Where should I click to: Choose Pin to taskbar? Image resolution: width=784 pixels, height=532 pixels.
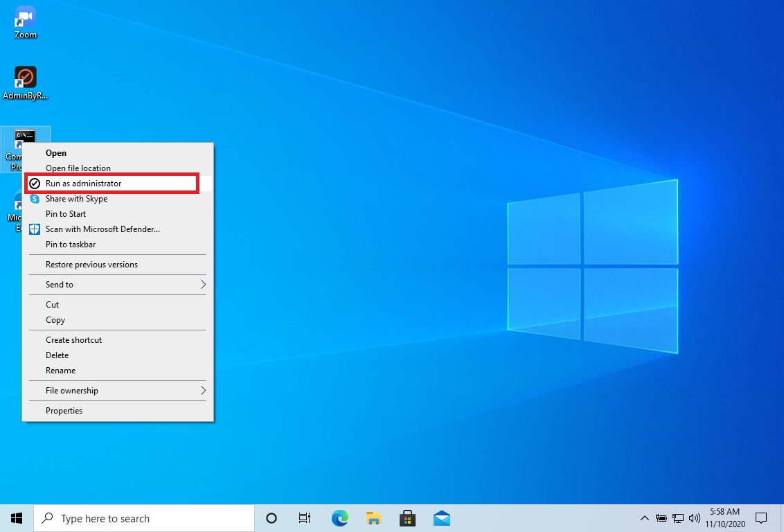click(x=118, y=245)
